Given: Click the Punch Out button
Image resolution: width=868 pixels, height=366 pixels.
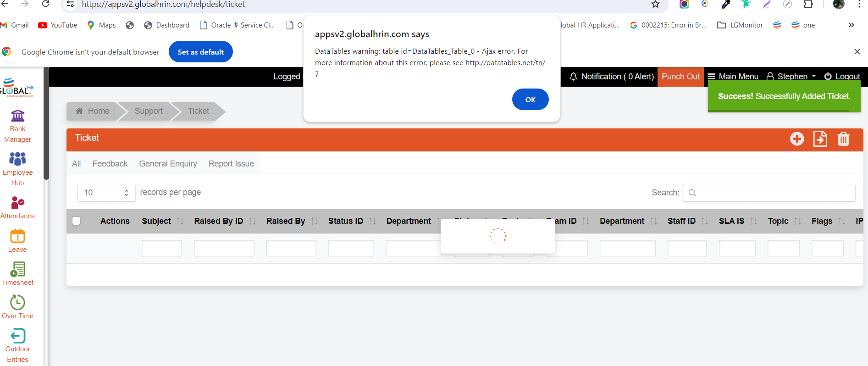Looking at the screenshot, I should (x=680, y=77).
